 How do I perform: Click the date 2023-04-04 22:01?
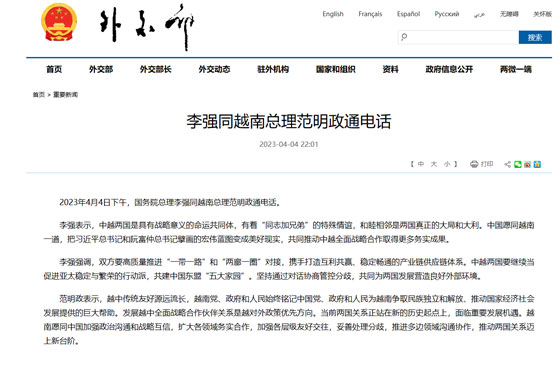coord(289,144)
